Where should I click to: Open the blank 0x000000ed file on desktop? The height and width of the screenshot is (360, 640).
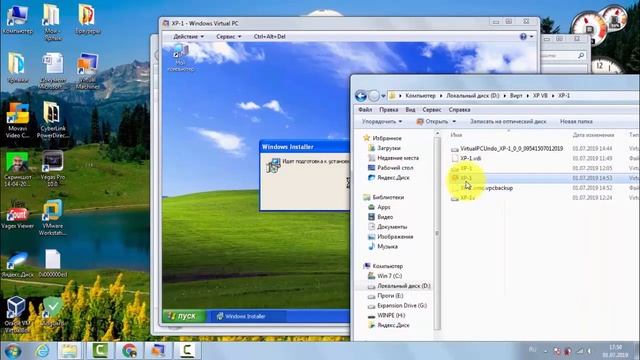point(53,263)
